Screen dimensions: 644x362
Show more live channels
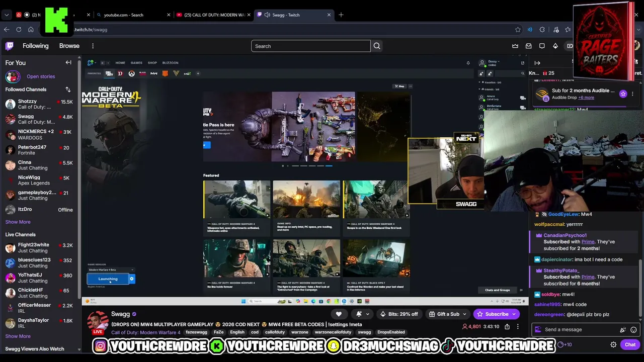click(18, 336)
